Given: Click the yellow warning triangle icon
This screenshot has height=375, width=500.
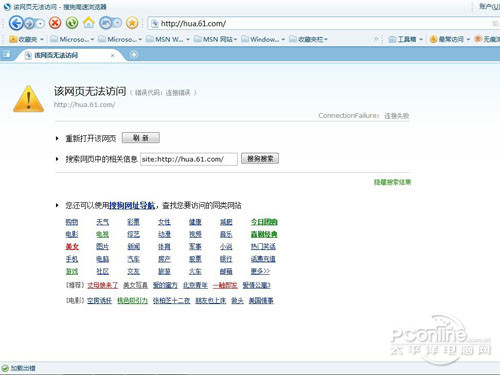Looking at the screenshot, I should 29,99.
